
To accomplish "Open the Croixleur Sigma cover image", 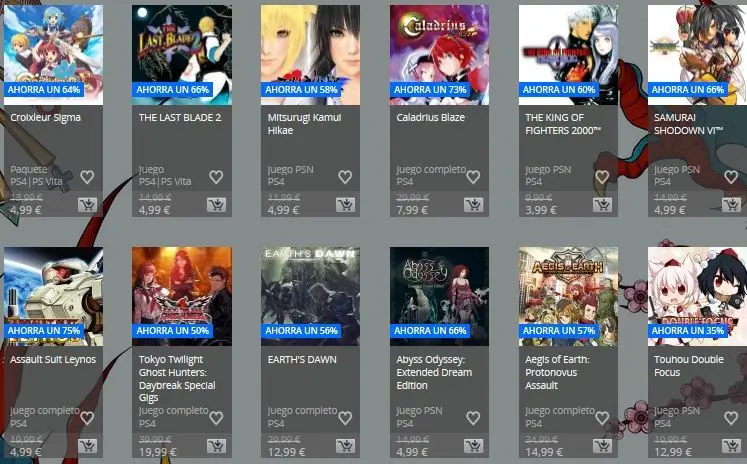I will 53,55.
